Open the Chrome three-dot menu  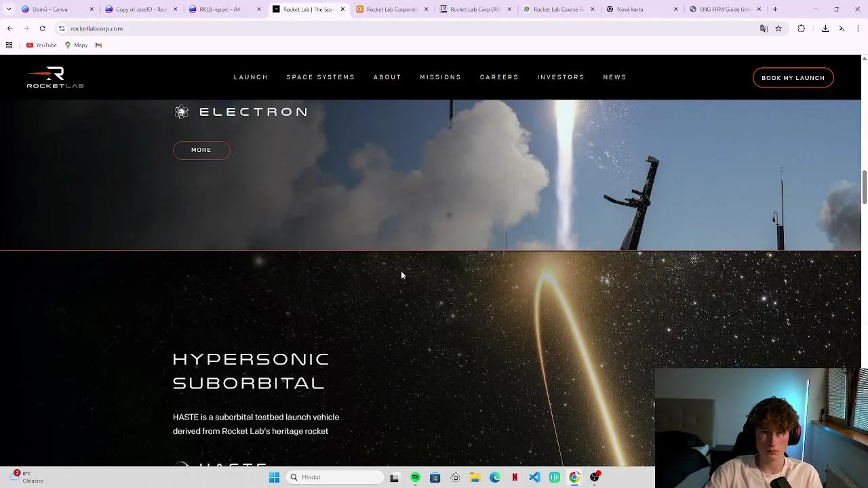pyautogui.click(x=859, y=28)
